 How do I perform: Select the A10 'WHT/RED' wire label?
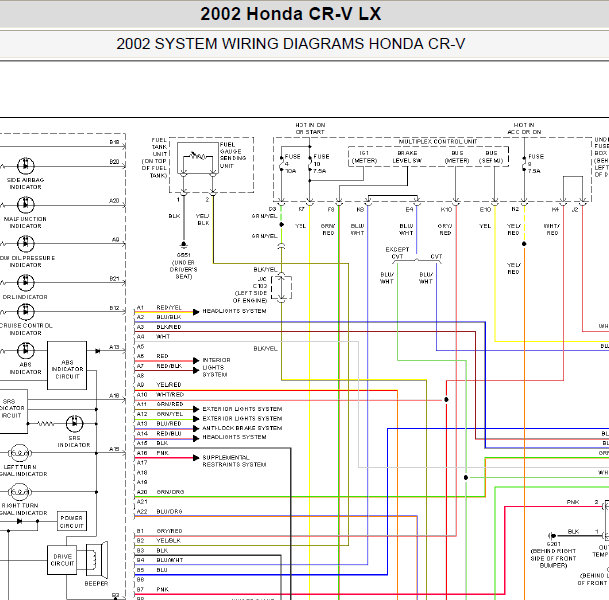tap(170, 395)
